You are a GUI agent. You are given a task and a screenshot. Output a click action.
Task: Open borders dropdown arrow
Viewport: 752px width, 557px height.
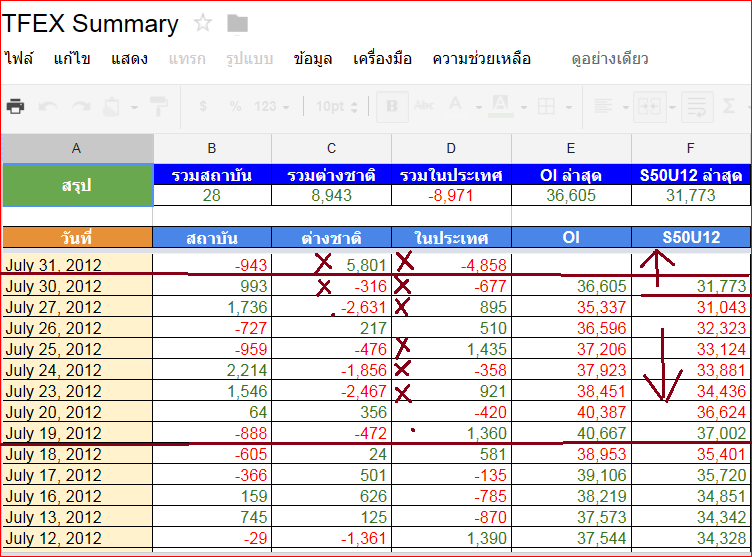pos(569,107)
